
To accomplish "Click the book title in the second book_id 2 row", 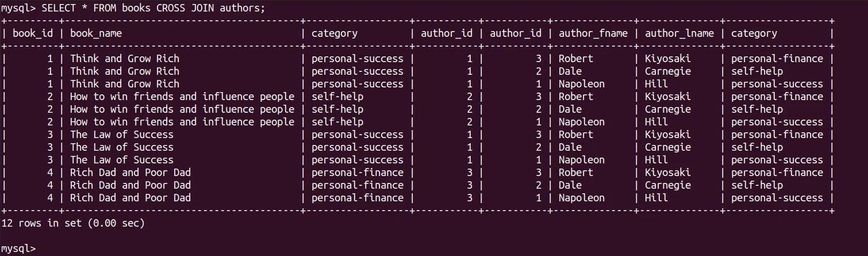I will tap(182, 109).
